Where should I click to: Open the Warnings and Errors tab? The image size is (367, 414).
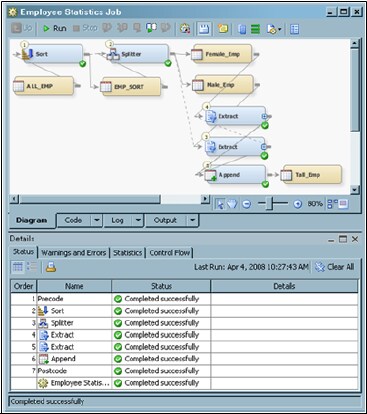(x=74, y=253)
